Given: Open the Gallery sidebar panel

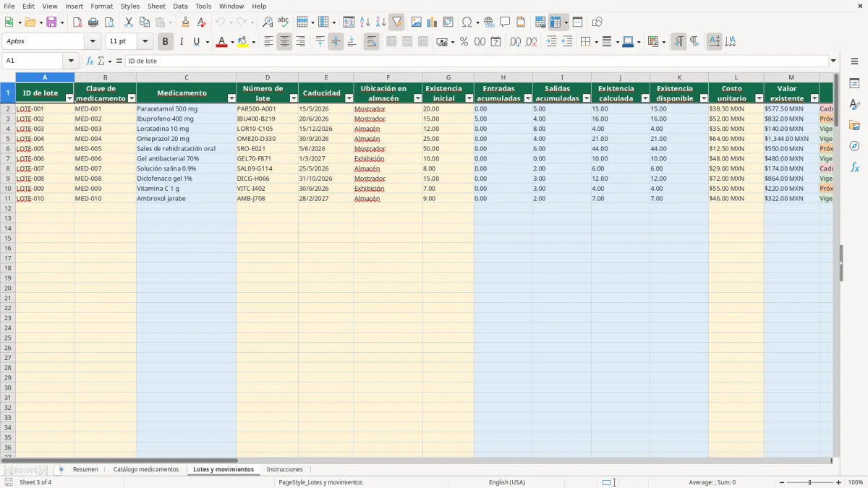Looking at the screenshot, I should (x=854, y=126).
